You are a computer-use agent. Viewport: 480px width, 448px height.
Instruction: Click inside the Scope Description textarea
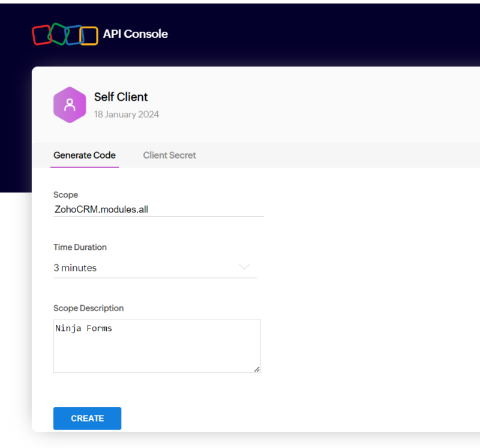click(156, 345)
